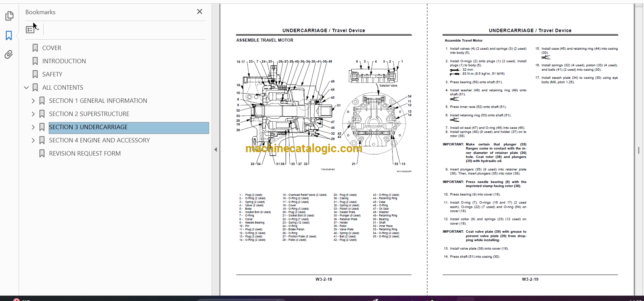Open the Attachments paperclip icon
This screenshot has height=301, width=644.
click(x=9, y=54)
